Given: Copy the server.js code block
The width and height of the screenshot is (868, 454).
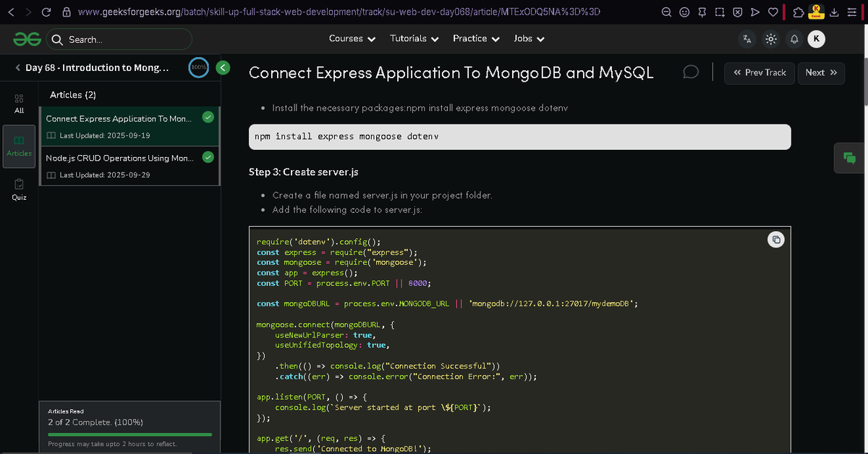Looking at the screenshot, I should point(775,240).
